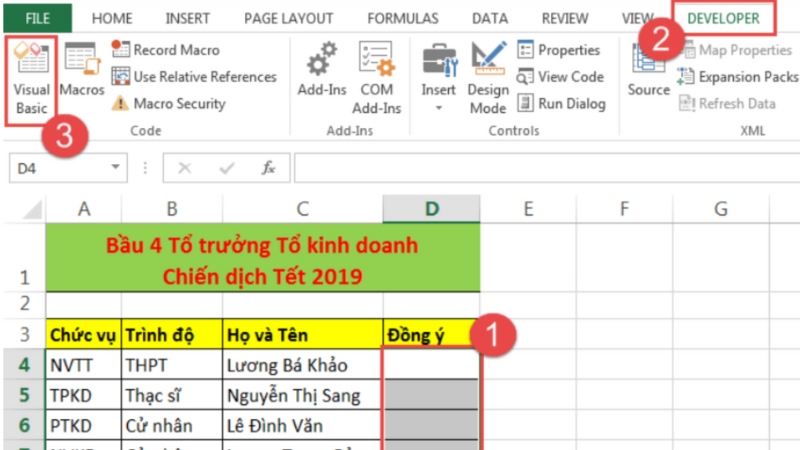Select empty cell D4 under Đồng ý
The width and height of the screenshot is (800, 450).
point(432,365)
